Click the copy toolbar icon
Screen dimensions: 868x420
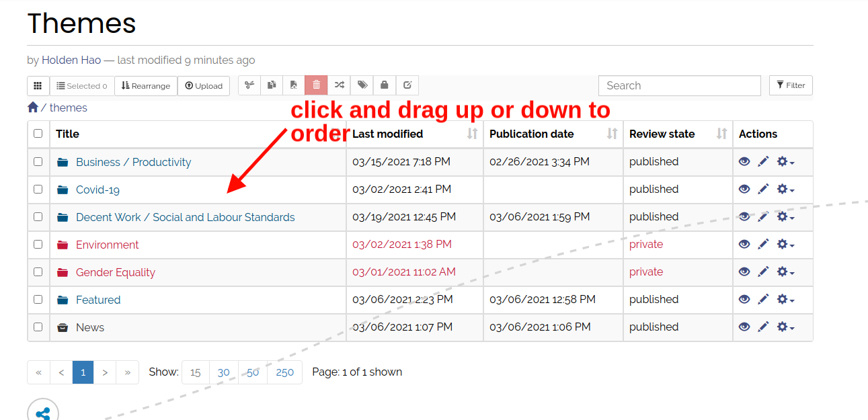(x=272, y=85)
